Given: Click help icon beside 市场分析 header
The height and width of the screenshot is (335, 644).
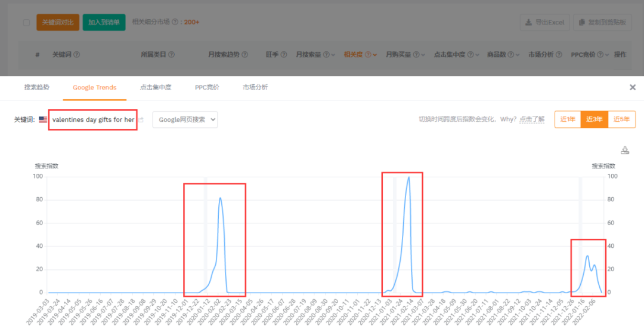Looking at the screenshot, I should coord(559,55).
